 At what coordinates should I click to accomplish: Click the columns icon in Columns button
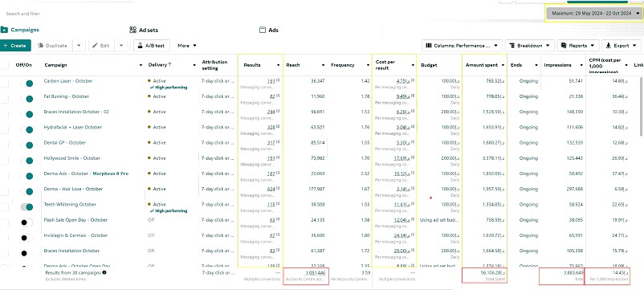click(428, 46)
